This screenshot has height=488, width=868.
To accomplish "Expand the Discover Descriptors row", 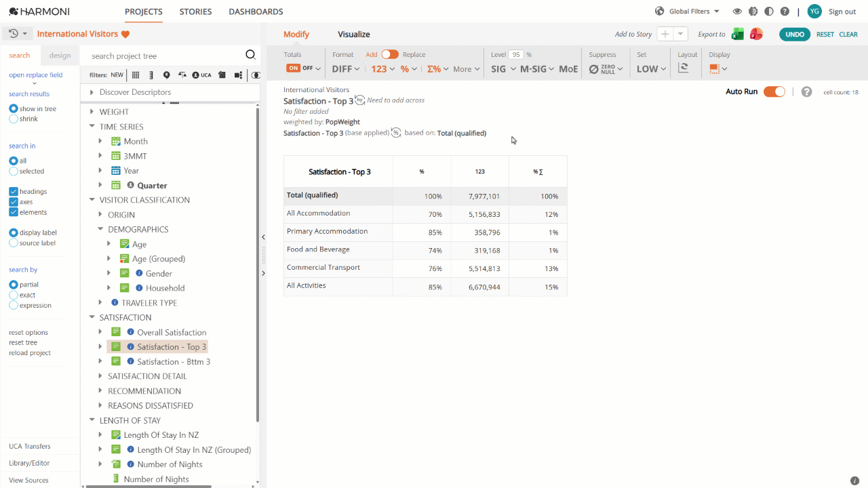I will coord(92,92).
